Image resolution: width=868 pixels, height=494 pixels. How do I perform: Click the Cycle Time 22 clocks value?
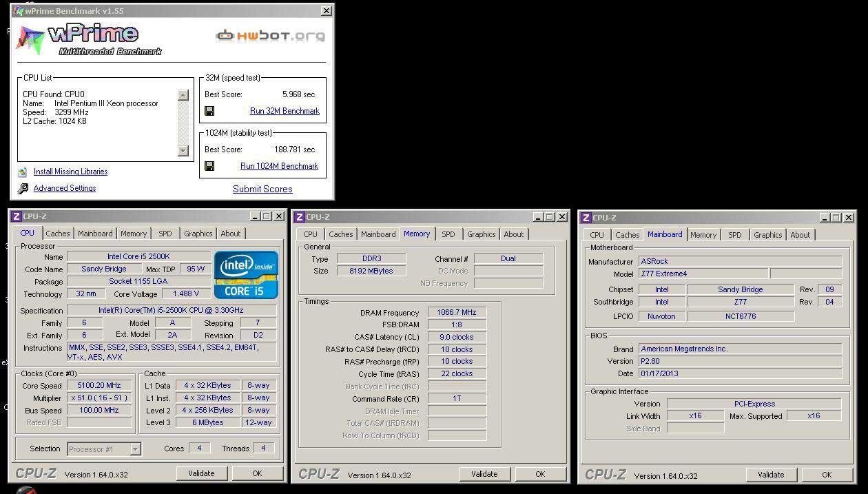click(x=457, y=374)
